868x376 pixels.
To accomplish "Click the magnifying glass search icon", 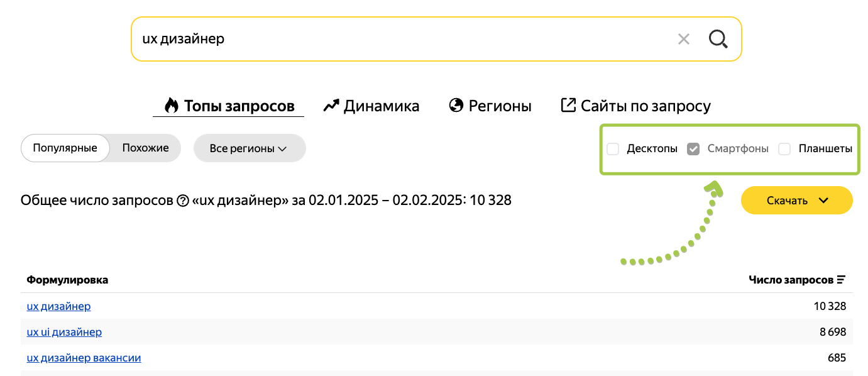I will click(x=718, y=39).
